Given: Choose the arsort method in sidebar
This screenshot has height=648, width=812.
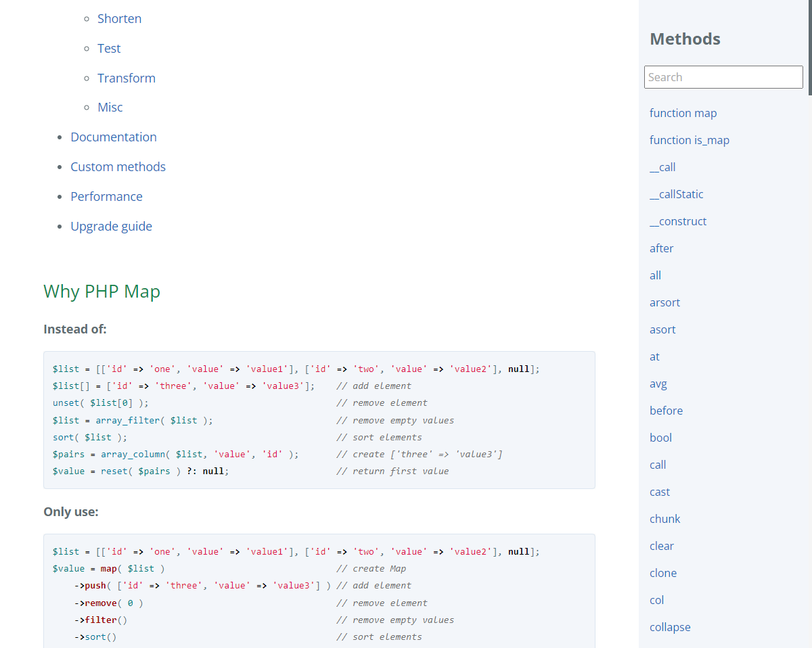Looking at the screenshot, I should coord(664,302).
